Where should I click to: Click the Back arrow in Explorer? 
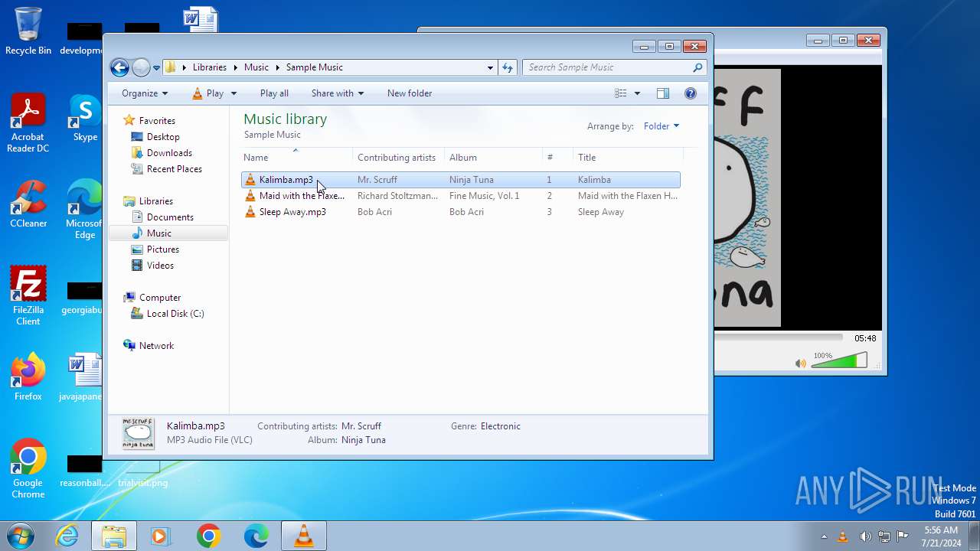point(119,67)
